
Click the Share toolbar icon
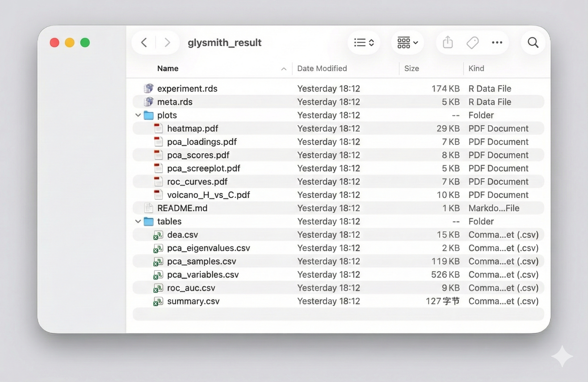click(x=448, y=42)
